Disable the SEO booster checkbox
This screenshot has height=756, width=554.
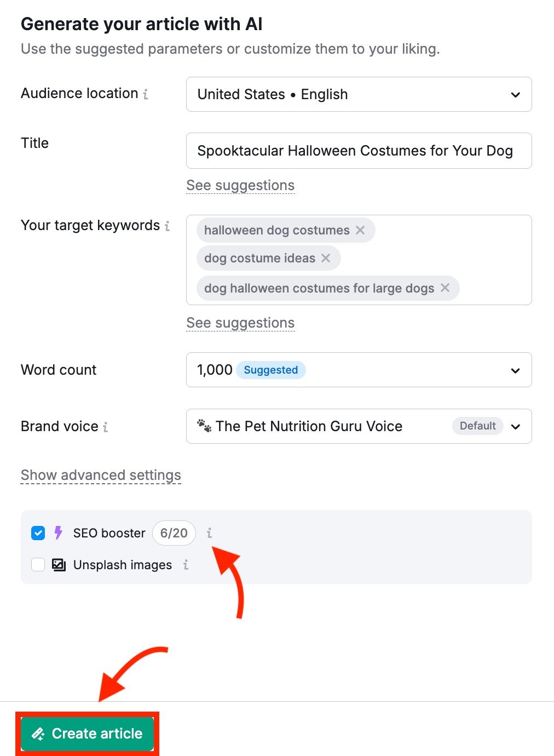click(38, 532)
